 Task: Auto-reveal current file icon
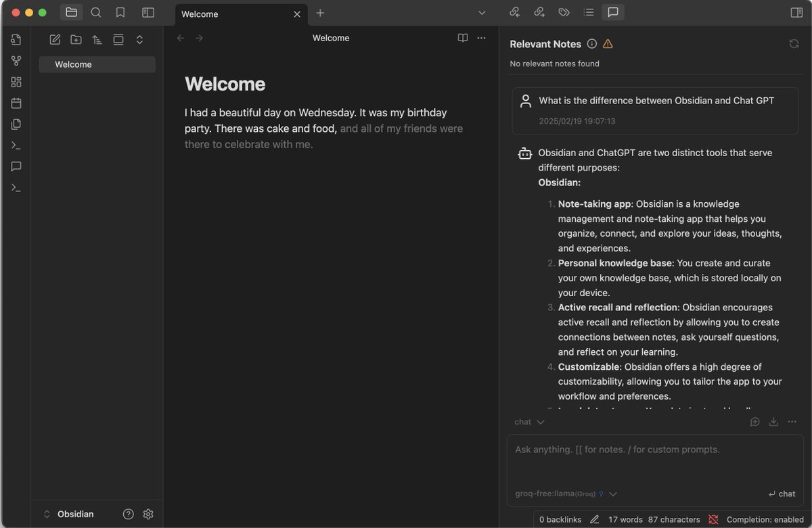pyautogui.click(x=118, y=39)
